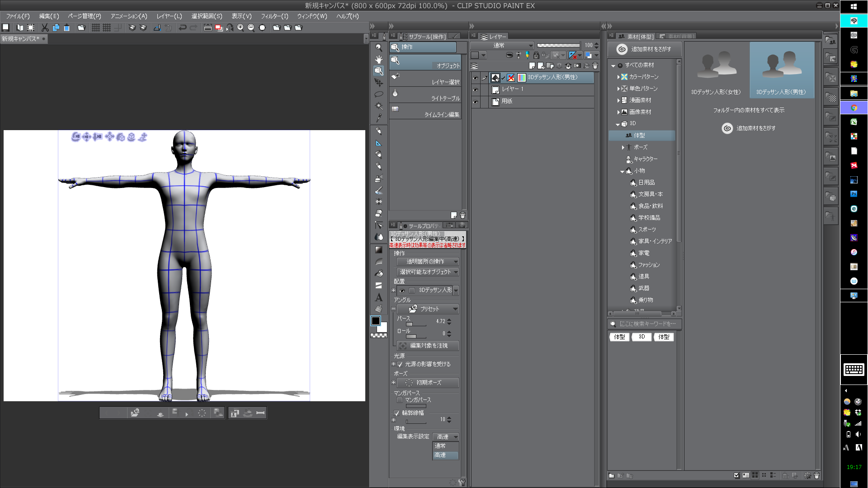
Task: Select the Gradient tool
Action: point(379,249)
